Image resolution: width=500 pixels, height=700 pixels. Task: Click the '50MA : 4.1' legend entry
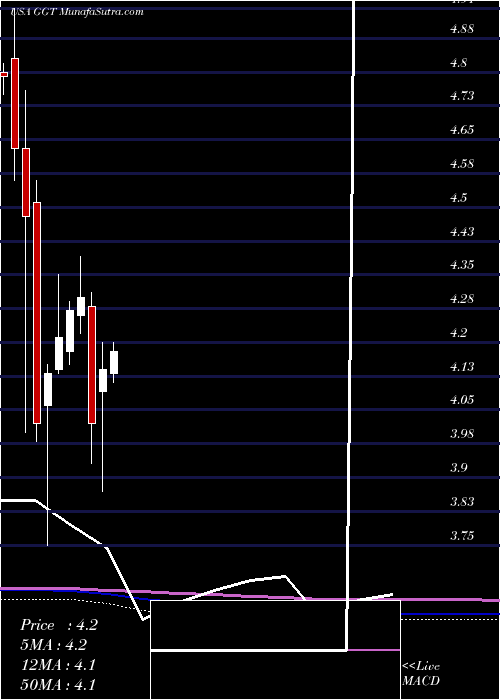[x=58, y=685]
